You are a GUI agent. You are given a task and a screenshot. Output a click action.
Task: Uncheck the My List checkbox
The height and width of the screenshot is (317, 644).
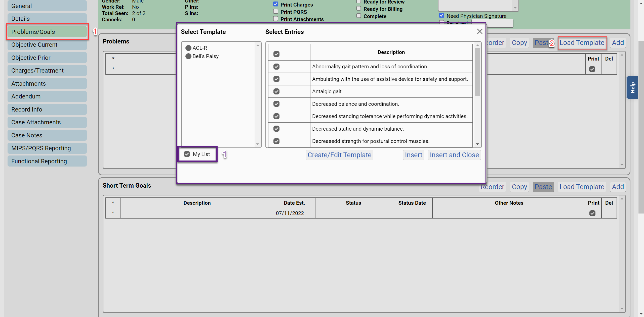pos(187,154)
